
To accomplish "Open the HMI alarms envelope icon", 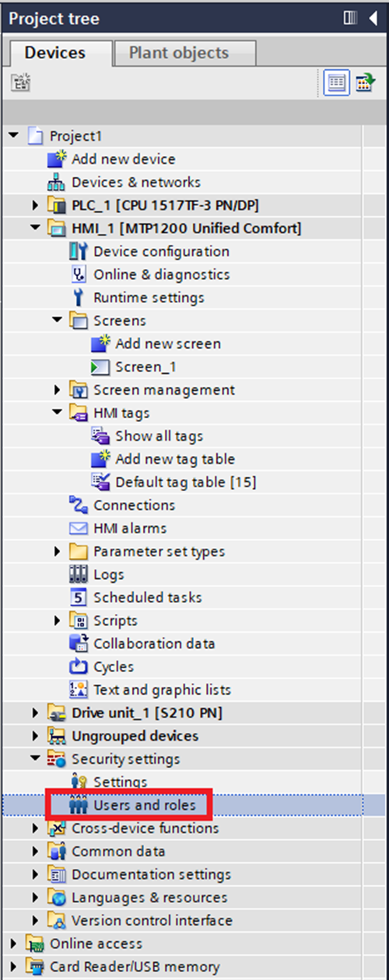I will pyautogui.click(x=79, y=528).
